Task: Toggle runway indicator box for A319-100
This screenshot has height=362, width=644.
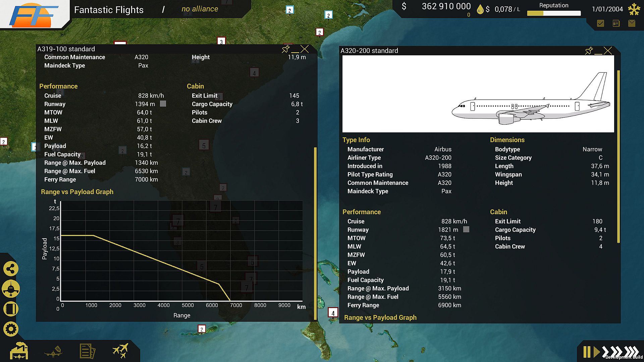Action: (163, 104)
